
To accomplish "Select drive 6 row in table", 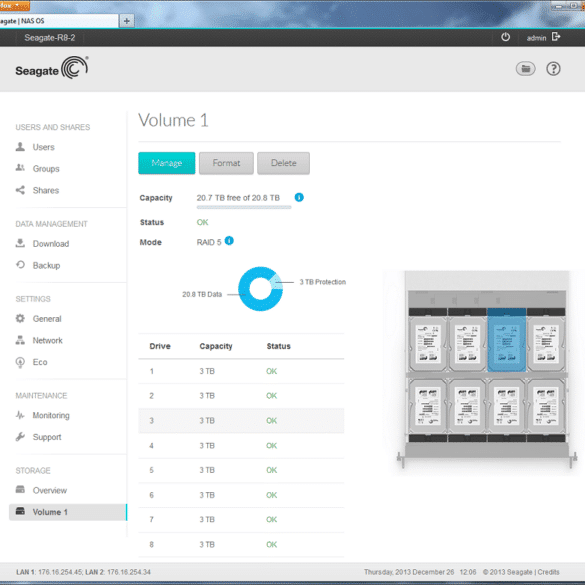I will [241, 495].
